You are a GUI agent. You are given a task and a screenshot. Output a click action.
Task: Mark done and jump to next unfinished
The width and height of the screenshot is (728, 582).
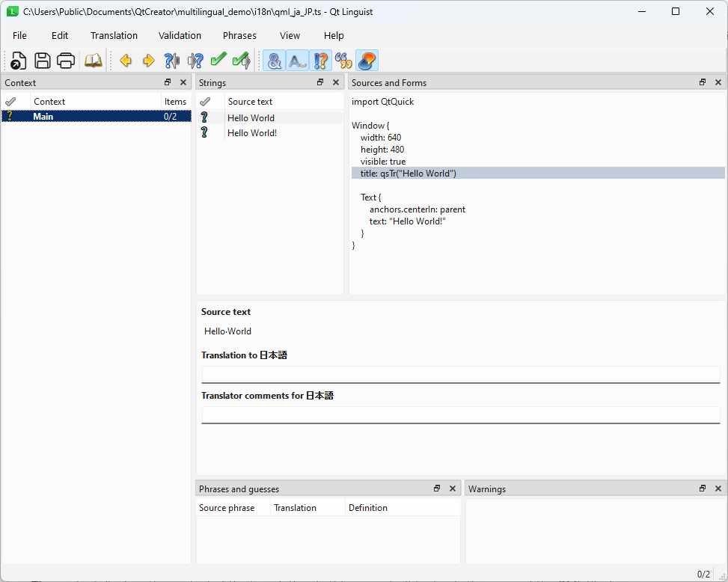tap(241, 61)
